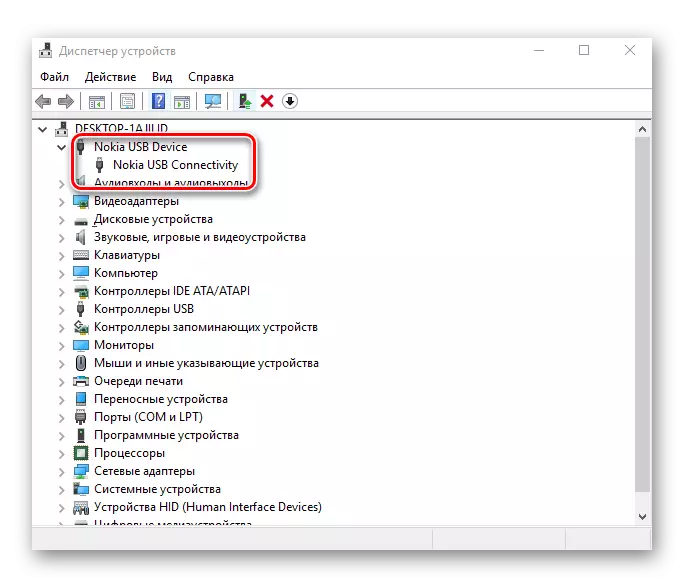This screenshot has height=583, width=684.
Task: Click the action pane toolbar icon
Action: click(x=182, y=102)
